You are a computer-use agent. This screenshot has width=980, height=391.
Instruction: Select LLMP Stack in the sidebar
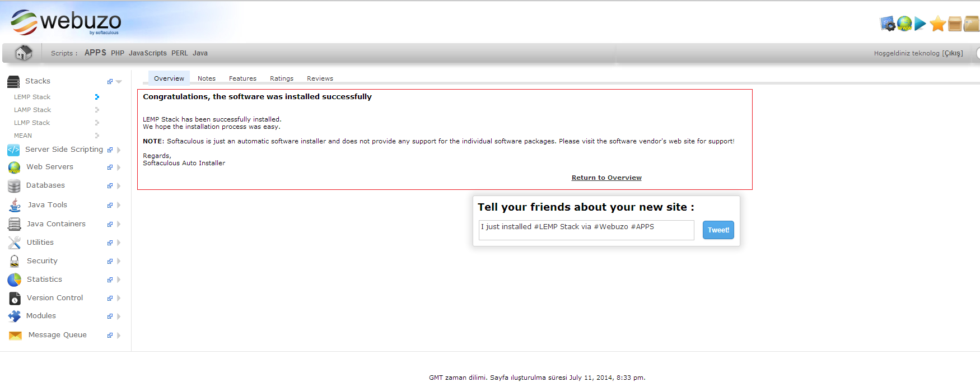pos(32,123)
